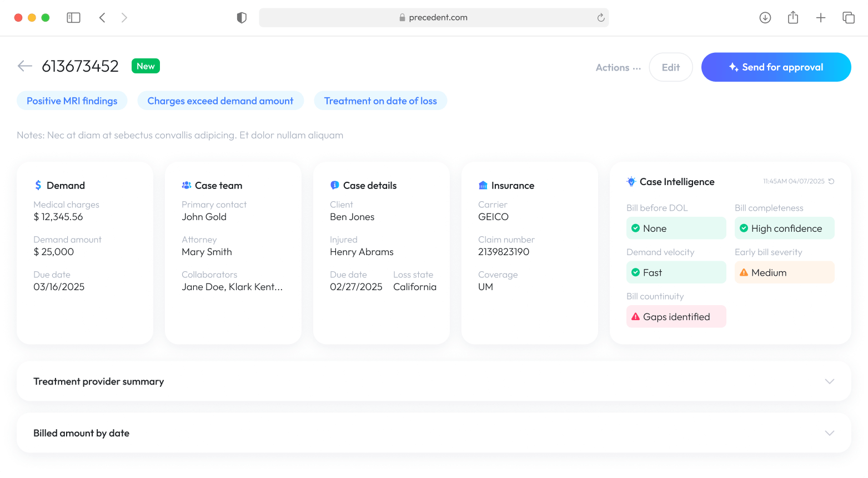
Task: Open the Actions menu
Action: [618, 67]
